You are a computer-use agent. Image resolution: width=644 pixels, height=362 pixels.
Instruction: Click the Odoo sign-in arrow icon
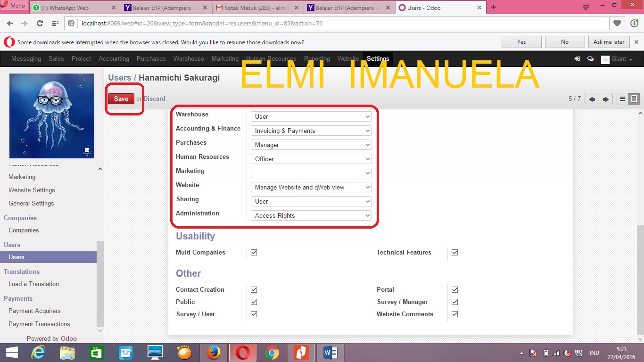tap(577, 59)
